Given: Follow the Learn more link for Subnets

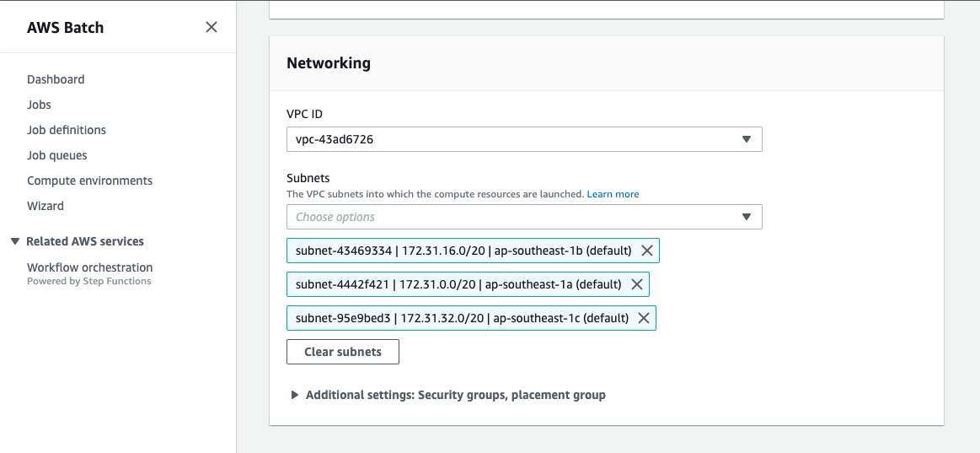Looking at the screenshot, I should pyautogui.click(x=613, y=194).
